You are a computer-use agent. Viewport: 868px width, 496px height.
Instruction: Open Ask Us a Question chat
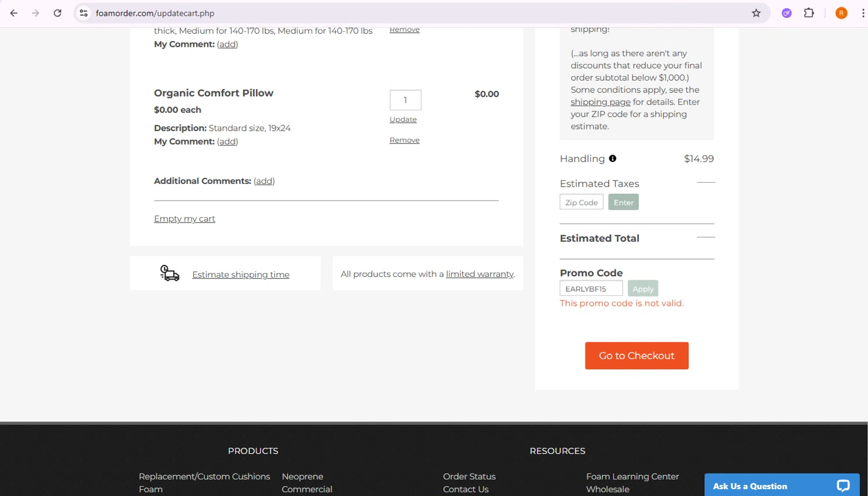(x=781, y=486)
